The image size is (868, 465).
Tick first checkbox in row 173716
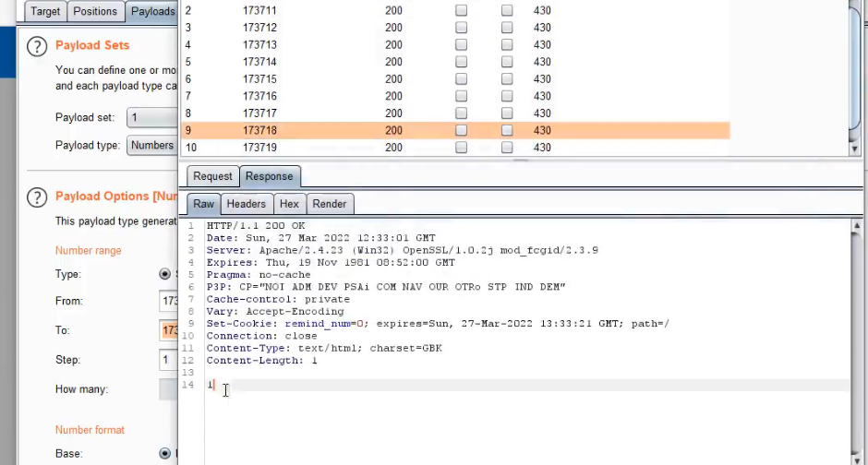click(x=461, y=96)
